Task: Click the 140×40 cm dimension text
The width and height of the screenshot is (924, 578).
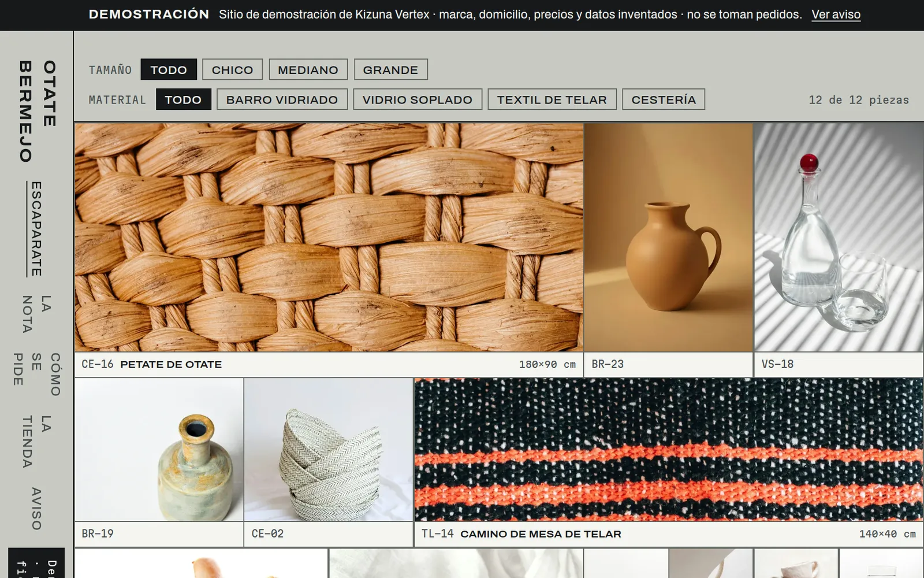Action: coord(887,534)
